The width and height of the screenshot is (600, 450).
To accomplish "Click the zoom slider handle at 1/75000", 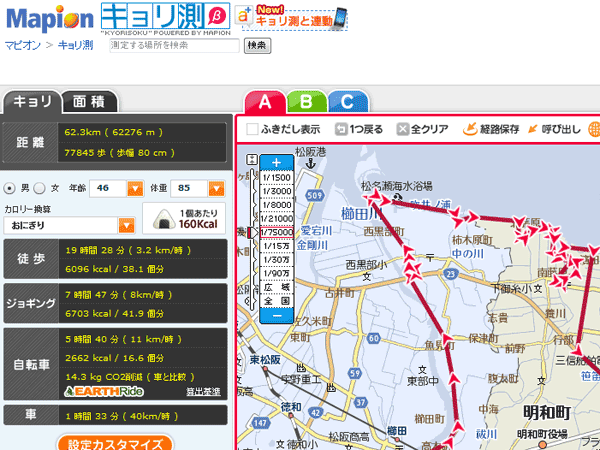I will (x=252, y=232).
